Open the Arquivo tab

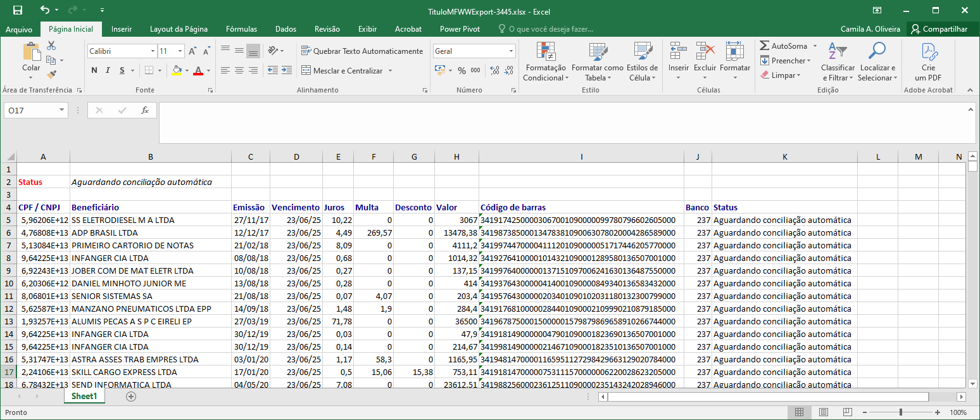pyautogui.click(x=19, y=29)
